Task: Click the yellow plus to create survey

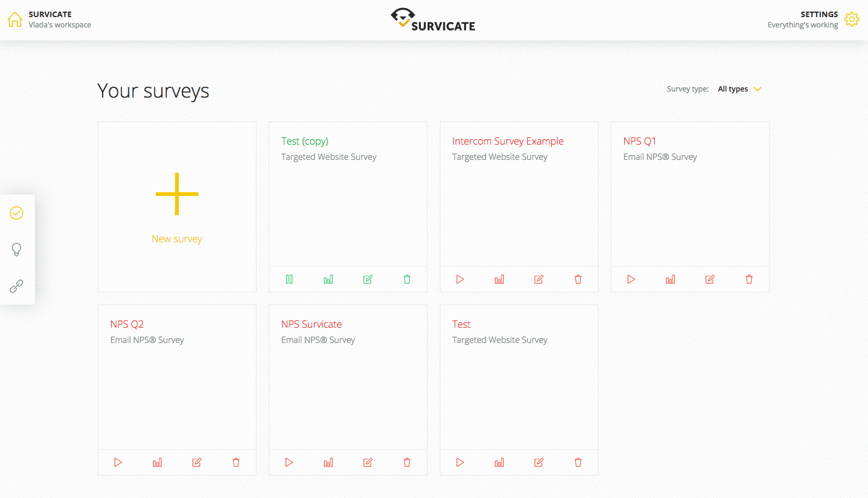Action: 177,194
